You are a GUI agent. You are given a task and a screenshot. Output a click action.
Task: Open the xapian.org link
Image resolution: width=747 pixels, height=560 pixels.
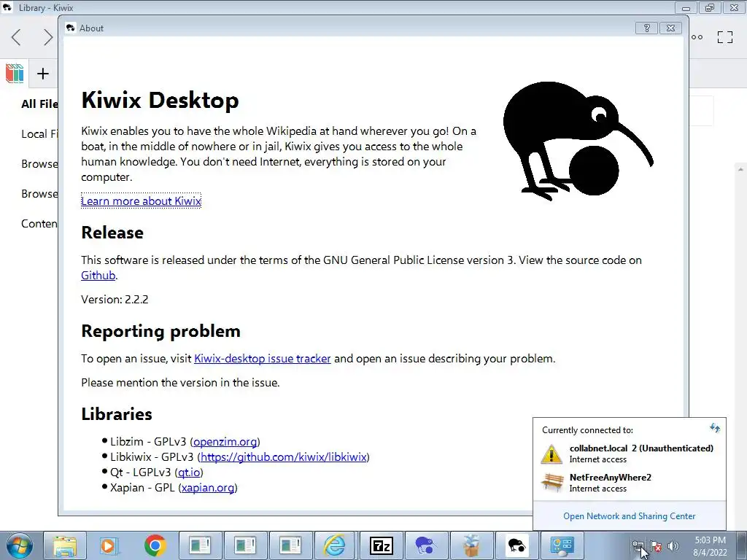(208, 488)
